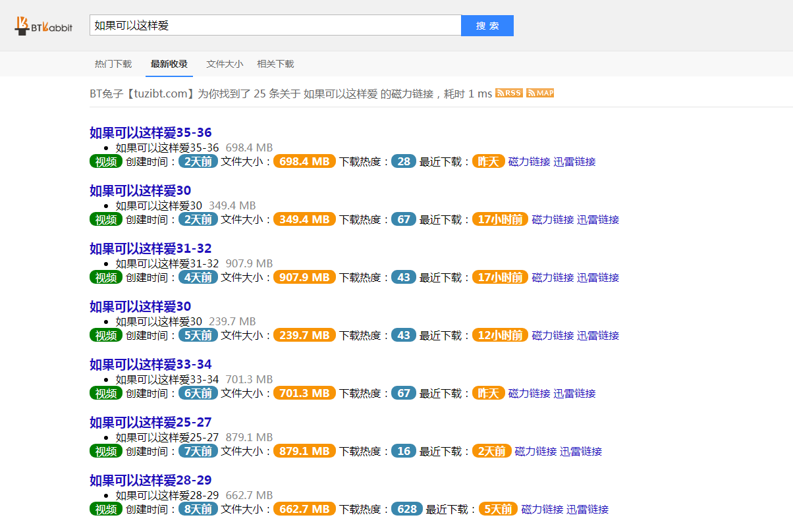Click 迅雷链接 for the 如果可以这样爱35-36 result

point(574,162)
